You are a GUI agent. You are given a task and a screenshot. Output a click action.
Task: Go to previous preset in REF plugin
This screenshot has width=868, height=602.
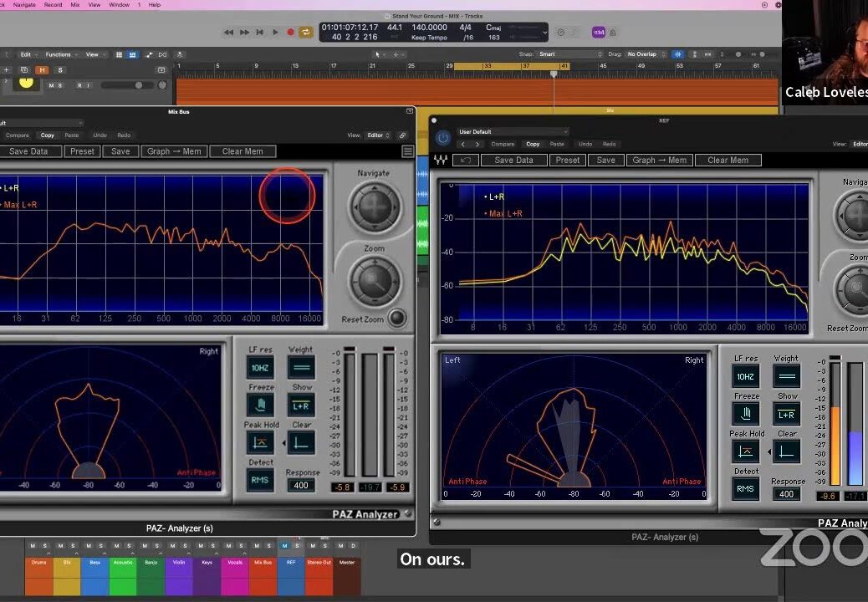[x=463, y=144]
